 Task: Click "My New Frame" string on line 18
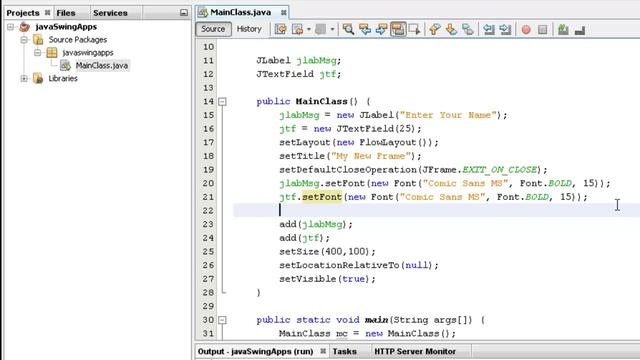coord(371,156)
